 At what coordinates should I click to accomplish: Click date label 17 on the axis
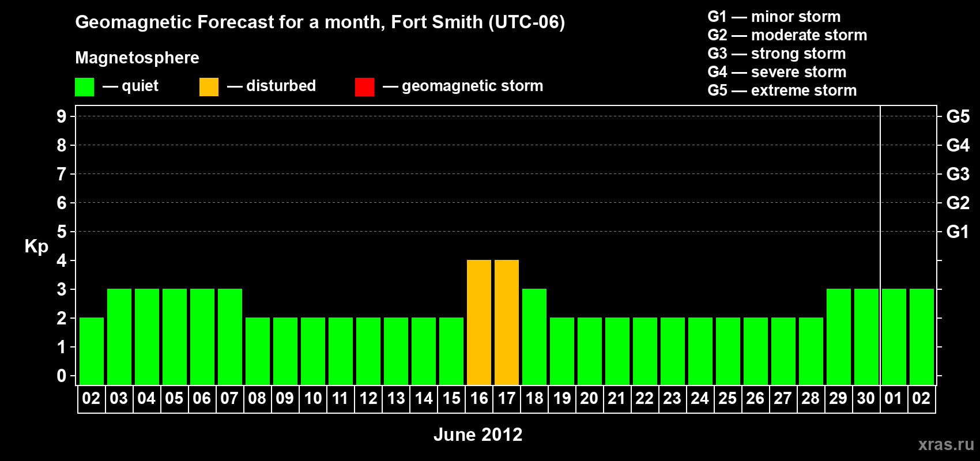click(507, 398)
